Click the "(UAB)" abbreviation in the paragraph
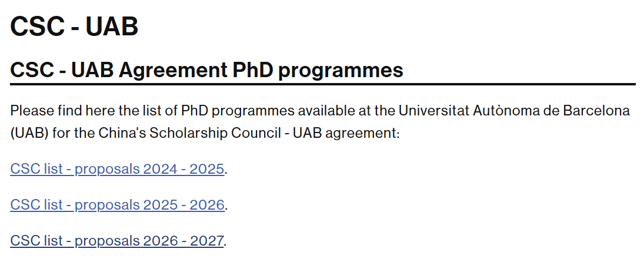The height and width of the screenshot is (265, 644). [29, 133]
